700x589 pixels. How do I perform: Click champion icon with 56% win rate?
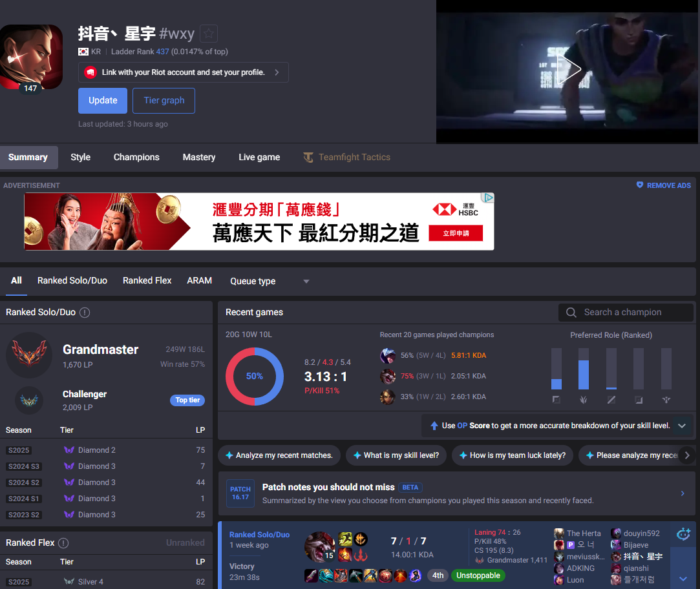pyautogui.click(x=388, y=356)
